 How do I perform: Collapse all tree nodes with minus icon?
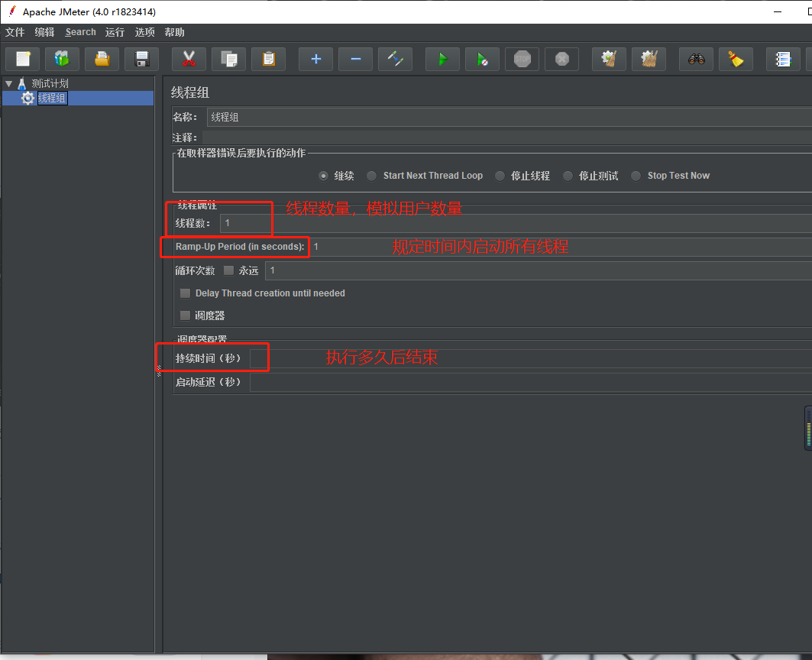coord(356,59)
